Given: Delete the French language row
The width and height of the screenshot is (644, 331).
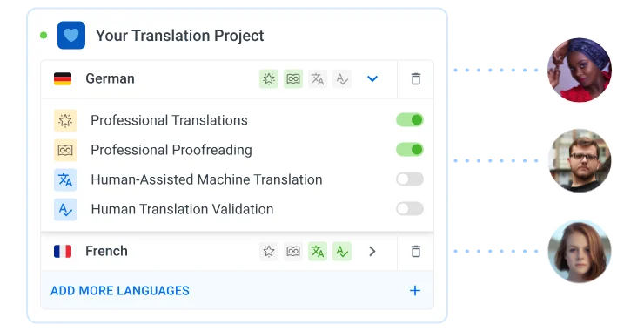Looking at the screenshot, I should 416,251.
